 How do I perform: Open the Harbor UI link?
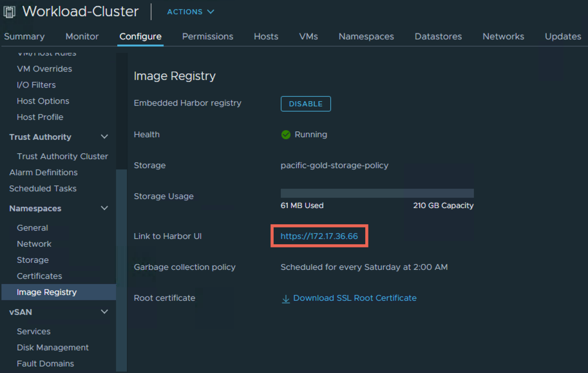[319, 236]
